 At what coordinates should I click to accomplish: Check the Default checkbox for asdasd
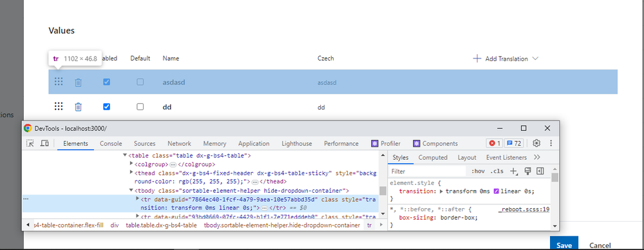click(x=140, y=82)
